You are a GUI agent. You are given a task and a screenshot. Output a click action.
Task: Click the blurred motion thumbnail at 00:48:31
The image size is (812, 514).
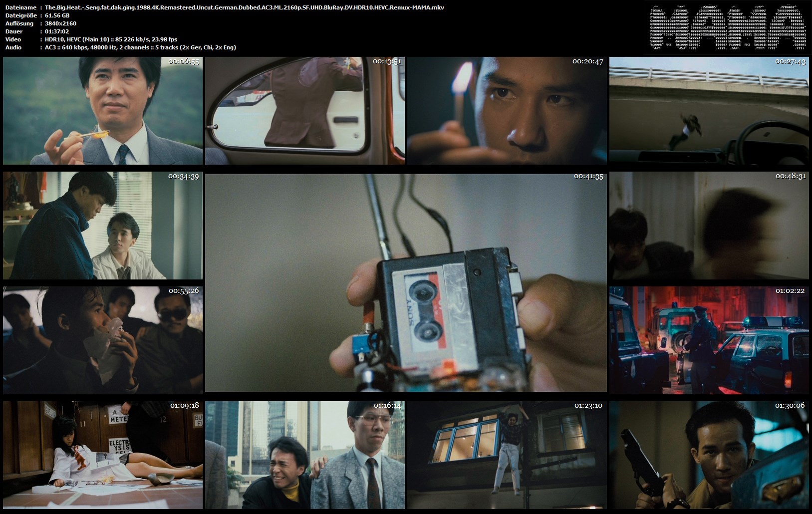[709, 226]
